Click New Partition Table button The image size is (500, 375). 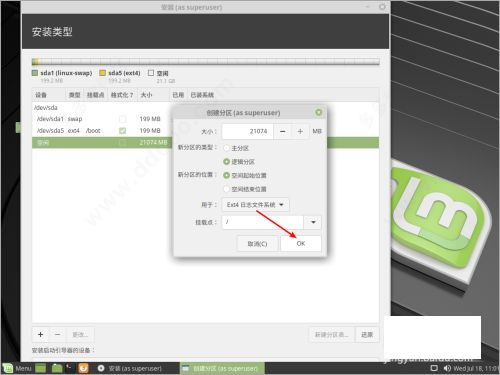(331, 334)
